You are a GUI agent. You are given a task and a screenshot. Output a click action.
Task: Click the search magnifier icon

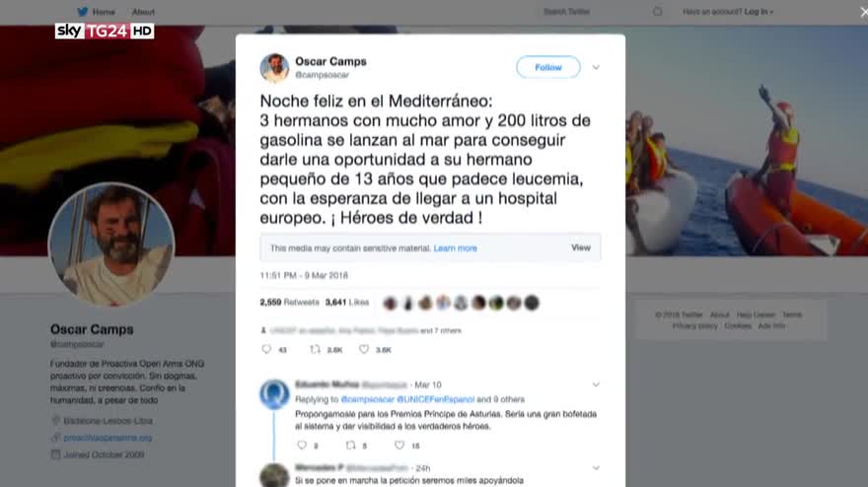pos(657,12)
